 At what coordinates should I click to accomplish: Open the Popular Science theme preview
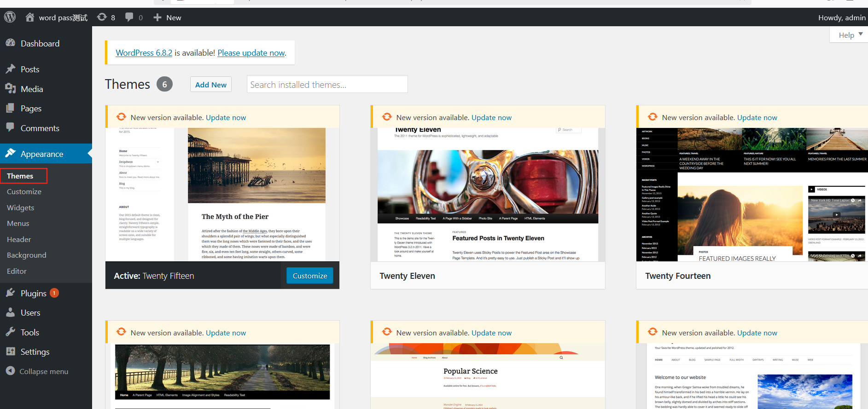tap(488, 376)
